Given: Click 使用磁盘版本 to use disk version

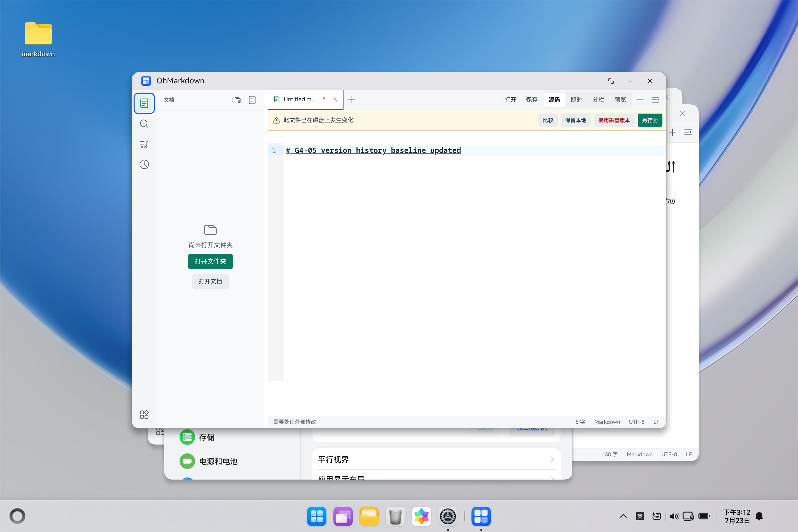Looking at the screenshot, I should [x=614, y=120].
